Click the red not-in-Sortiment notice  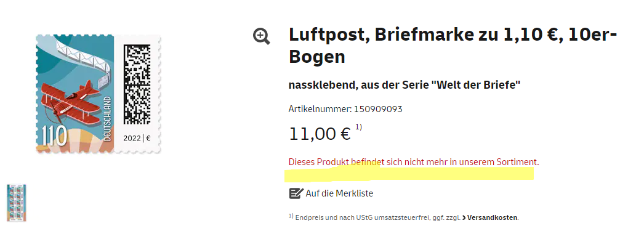(x=414, y=162)
